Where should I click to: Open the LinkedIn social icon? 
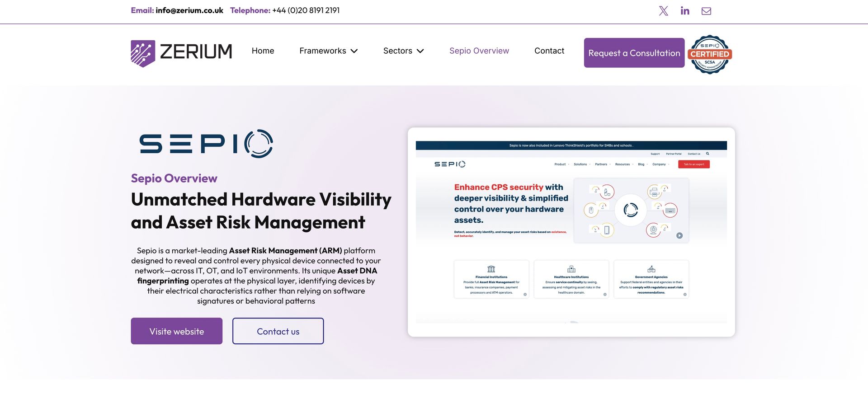click(x=685, y=11)
